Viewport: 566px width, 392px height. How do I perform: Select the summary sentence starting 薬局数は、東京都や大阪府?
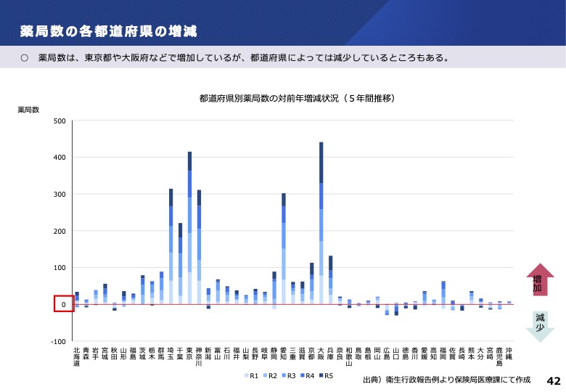point(243,58)
